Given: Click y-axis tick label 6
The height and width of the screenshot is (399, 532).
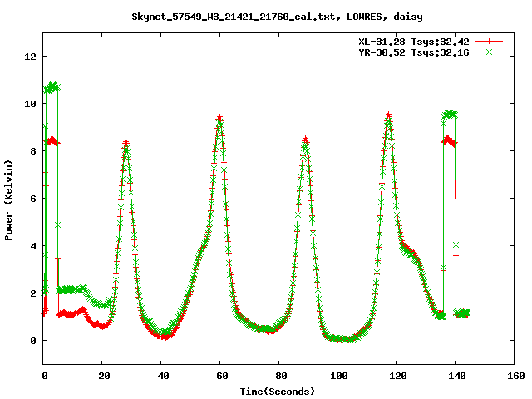Looking at the screenshot, I should pyautogui.click(x=33, y=199).
